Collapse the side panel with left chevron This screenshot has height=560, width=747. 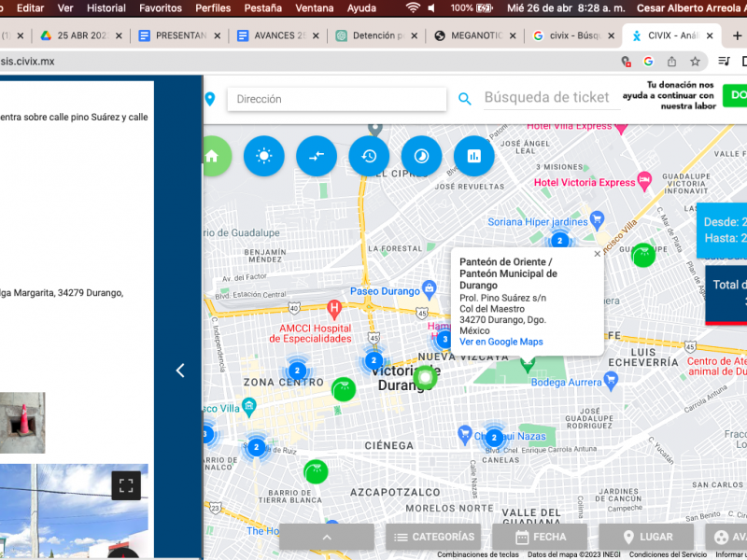(180, 371)
